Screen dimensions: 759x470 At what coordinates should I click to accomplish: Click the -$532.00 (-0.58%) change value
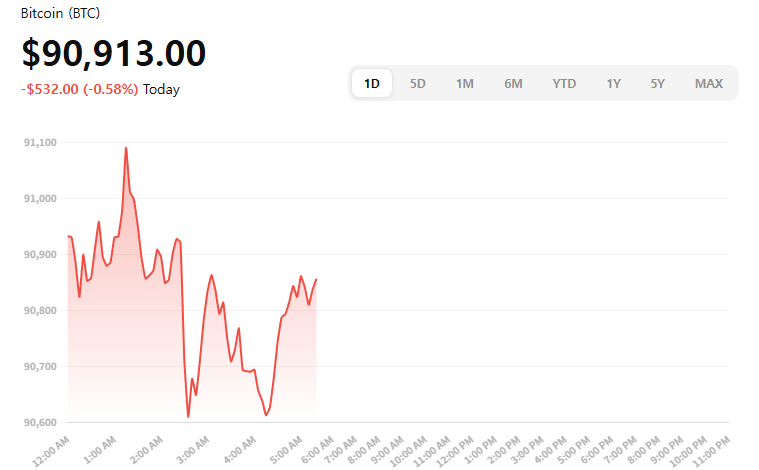(79, 89)
